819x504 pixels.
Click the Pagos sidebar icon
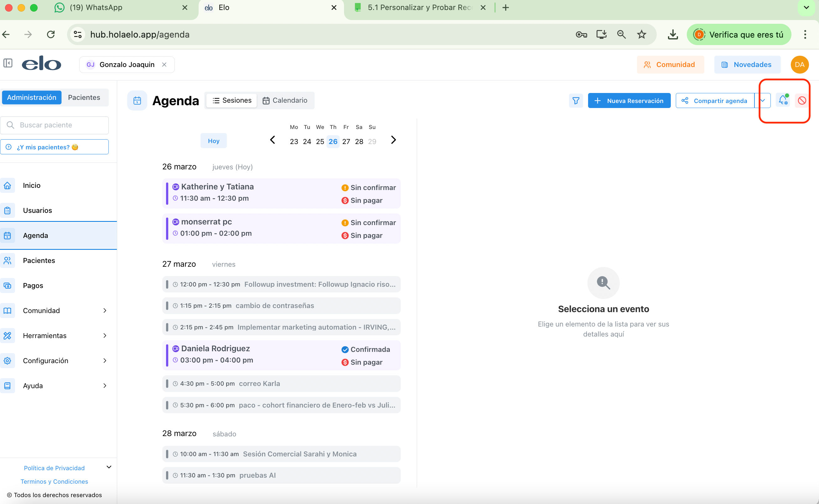click(8, 286)
